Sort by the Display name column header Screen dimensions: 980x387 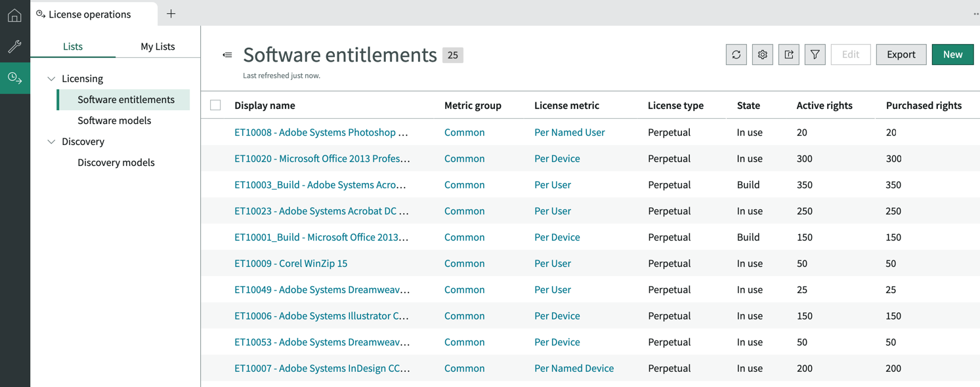tap(265, 106)
